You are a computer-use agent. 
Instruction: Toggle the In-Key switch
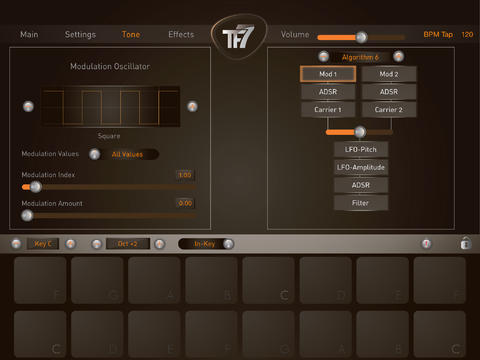[206, 244]
